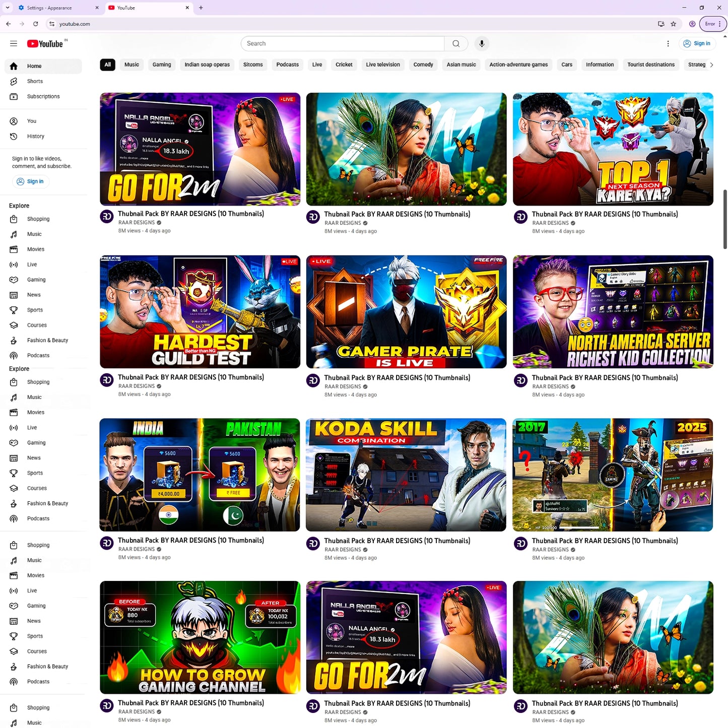728x728 pixels.
Task: Open the Fashion & Beauty section
Action: pos(47,340)
